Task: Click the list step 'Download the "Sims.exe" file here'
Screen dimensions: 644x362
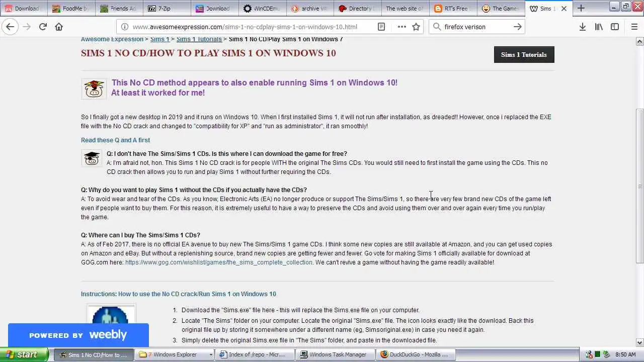Action: pyautogui.click(x=300, y=310)
